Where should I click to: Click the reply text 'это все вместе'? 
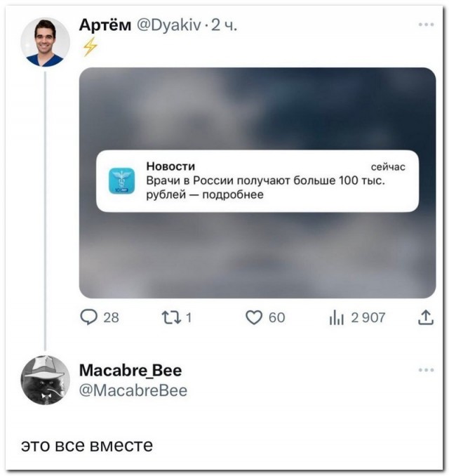point(87,445)
